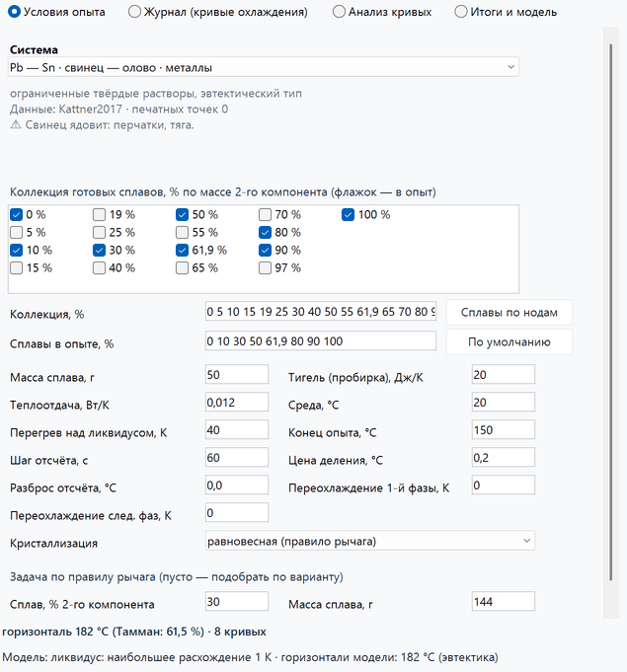Click the vertical scrollbar thumb
The image size is (627, 672).
tap(610, 312)
